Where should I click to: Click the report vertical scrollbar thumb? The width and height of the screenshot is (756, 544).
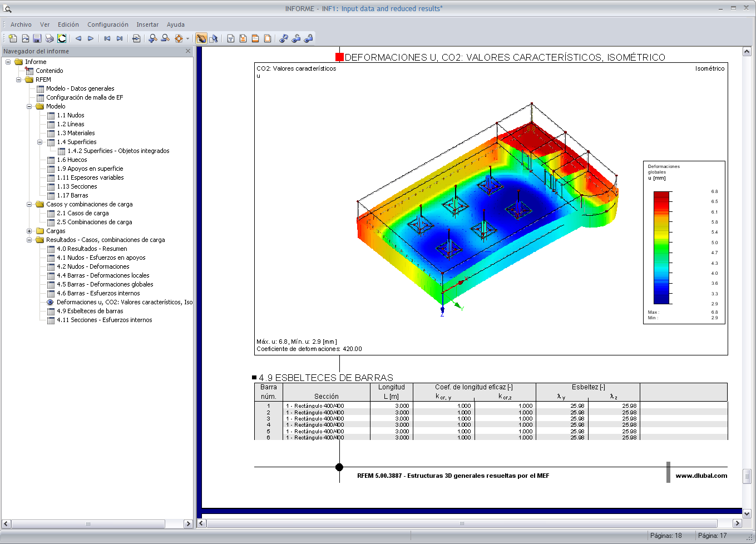(747, 476)
